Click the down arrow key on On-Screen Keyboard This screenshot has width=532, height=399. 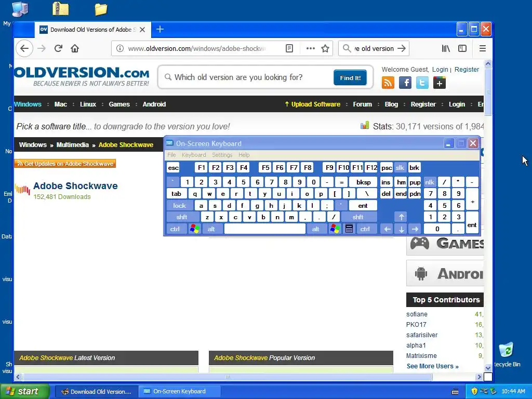click(402, 229)
